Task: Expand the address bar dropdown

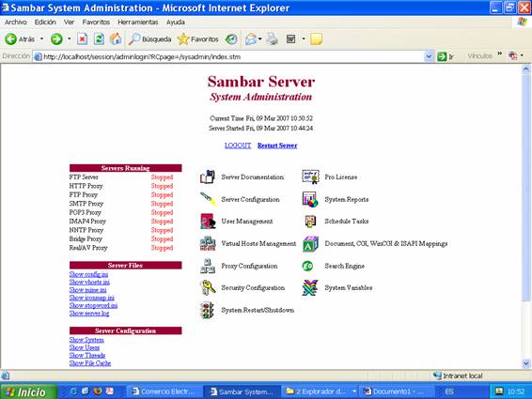Action: [x=429, y=56]
